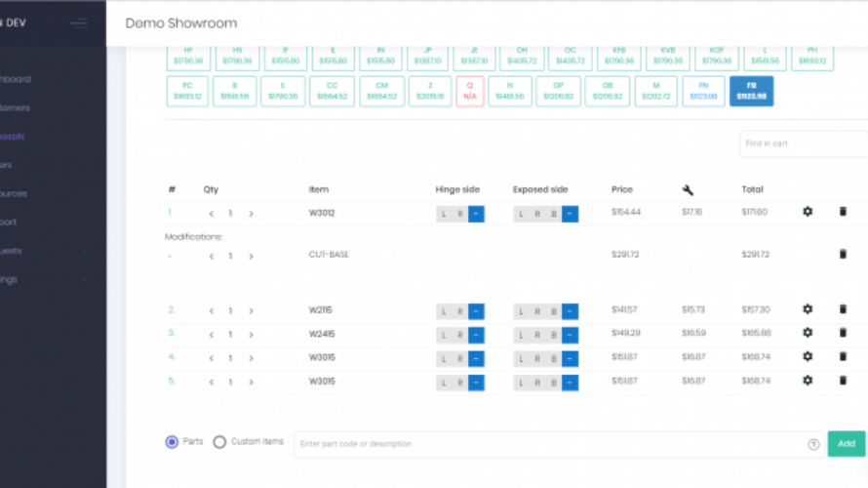This screenshot has width=868, height=488.
Task: Open settings gear for item W2415
Action: (808, 333)
